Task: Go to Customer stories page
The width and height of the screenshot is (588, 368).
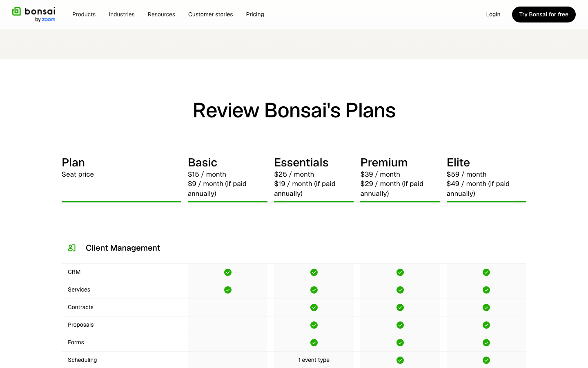Action: (211, 14)
